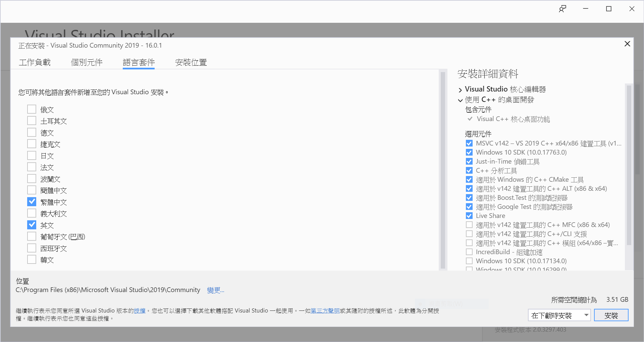
Task: Check Windows 10 SDK (10.0.17134.0)
Action: (469, 261)
